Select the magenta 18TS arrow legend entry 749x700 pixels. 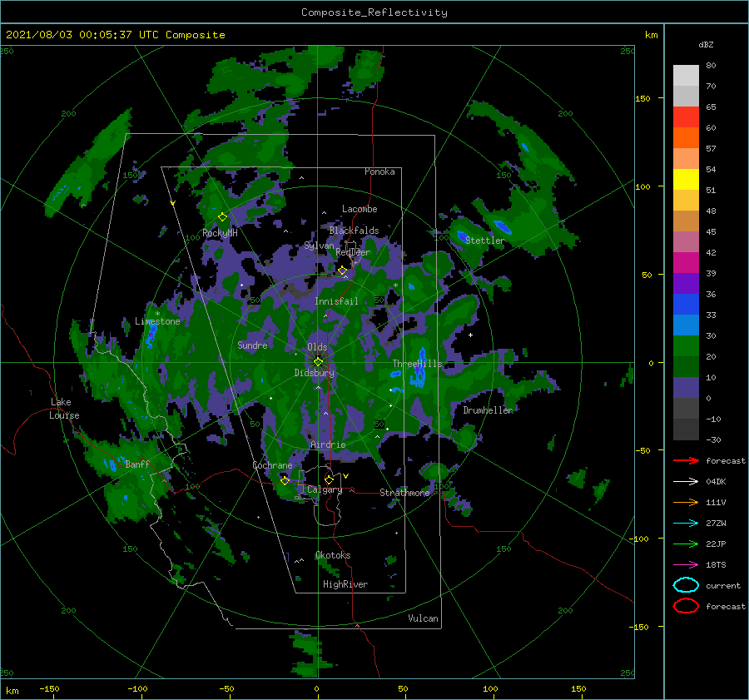[x=686, y=565]
